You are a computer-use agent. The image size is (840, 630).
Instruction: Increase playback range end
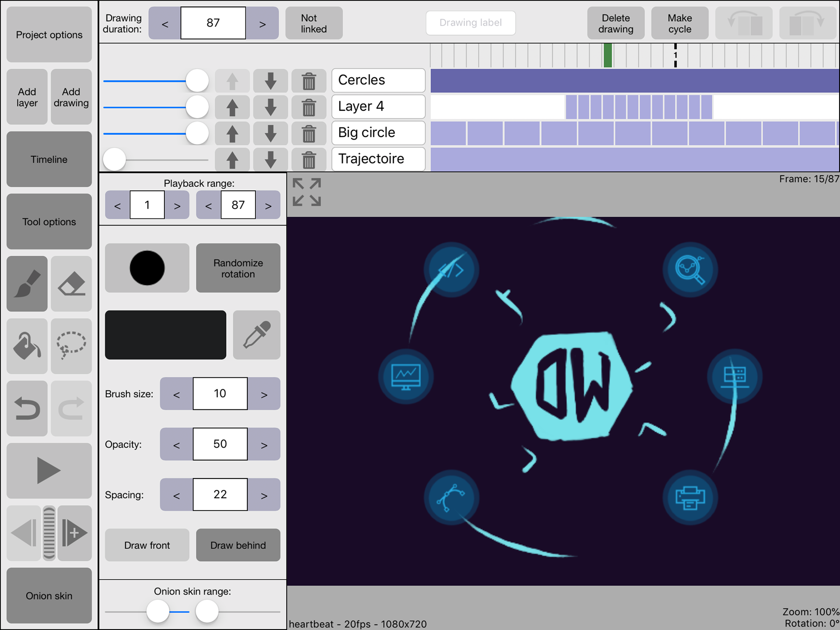pos(268,205)
